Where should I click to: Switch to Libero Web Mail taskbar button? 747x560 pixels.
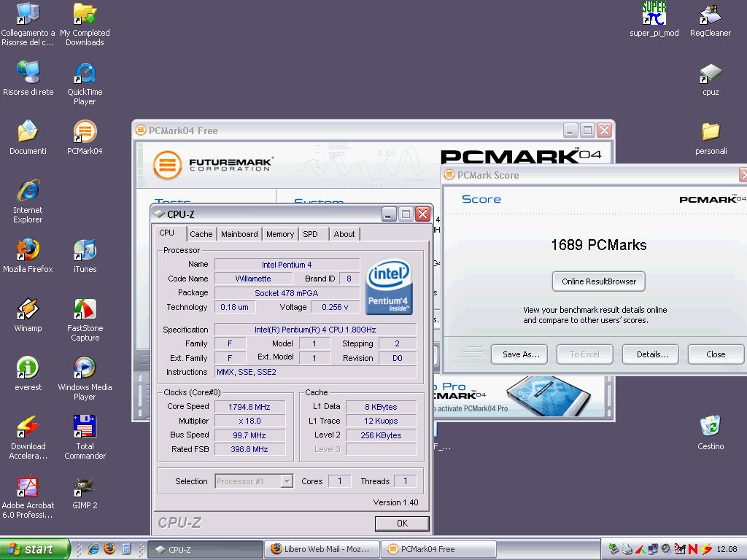coord(322,549)
